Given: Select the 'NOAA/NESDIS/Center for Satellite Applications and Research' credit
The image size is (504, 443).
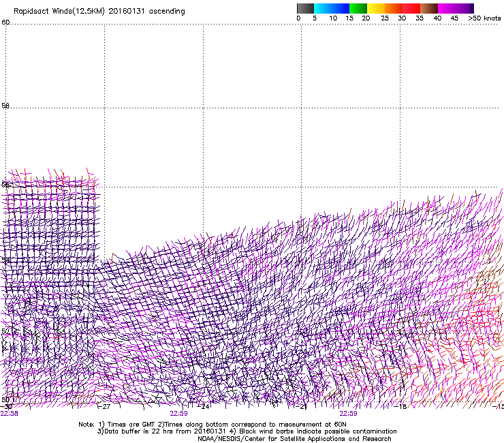Looking at the screenshot, I should point(294,439).
